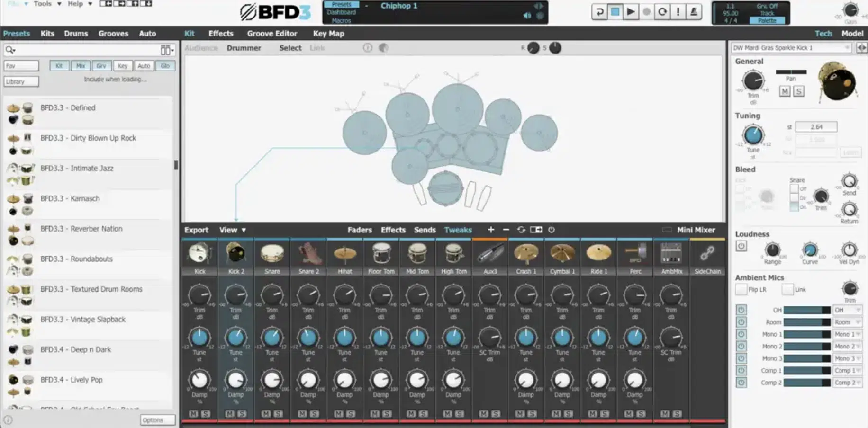Select the Hihat channel icon

point(344,253)
